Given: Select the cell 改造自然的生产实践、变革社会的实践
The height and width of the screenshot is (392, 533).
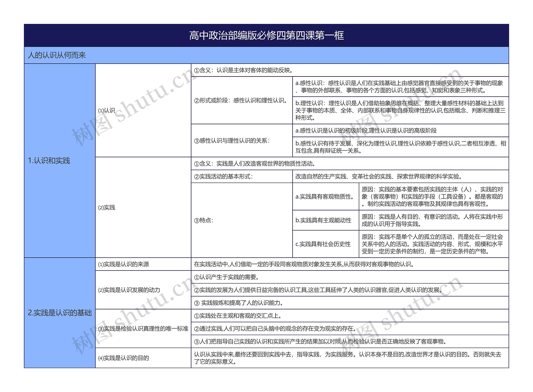Looking at the screenshot, I should [x=401, y=176].
